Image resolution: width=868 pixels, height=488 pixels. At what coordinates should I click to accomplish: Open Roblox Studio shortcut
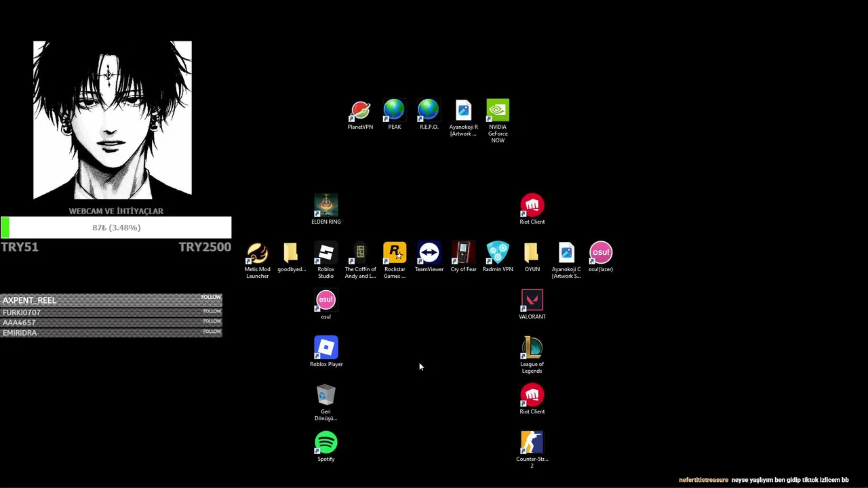(326, 260)
